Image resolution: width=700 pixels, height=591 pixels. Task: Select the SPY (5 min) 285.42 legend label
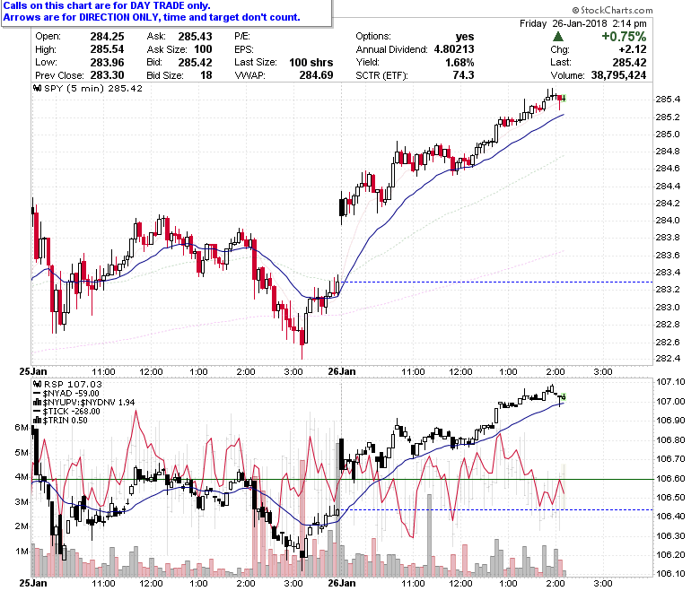93,88
